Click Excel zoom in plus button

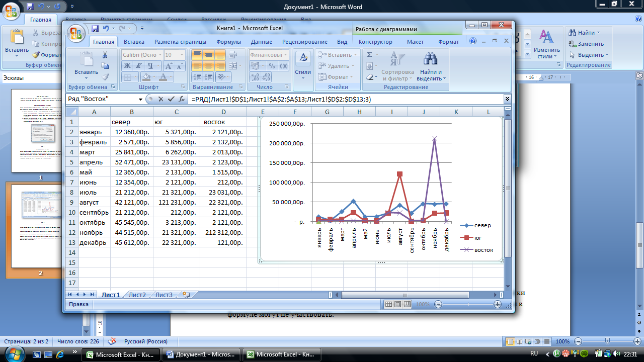(x=497, y=304)
